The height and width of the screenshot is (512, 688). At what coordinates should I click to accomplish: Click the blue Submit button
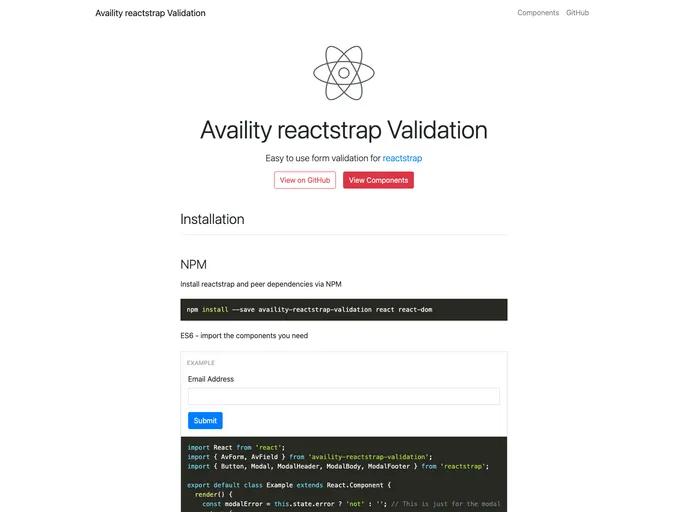[x=205, y=420]
